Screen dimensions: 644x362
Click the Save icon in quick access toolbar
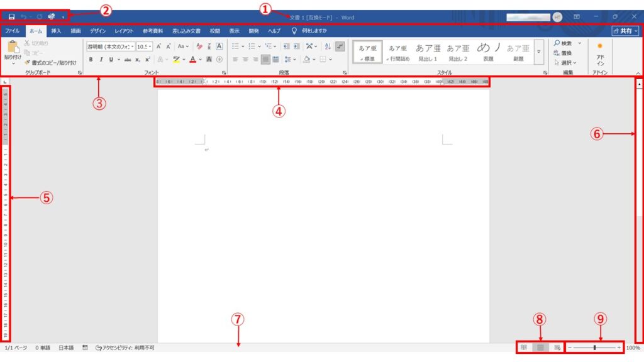11,16
